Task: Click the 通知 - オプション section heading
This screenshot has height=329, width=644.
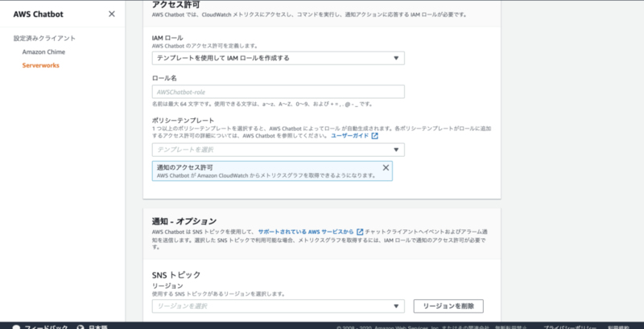Action: [x=184, y=221]
